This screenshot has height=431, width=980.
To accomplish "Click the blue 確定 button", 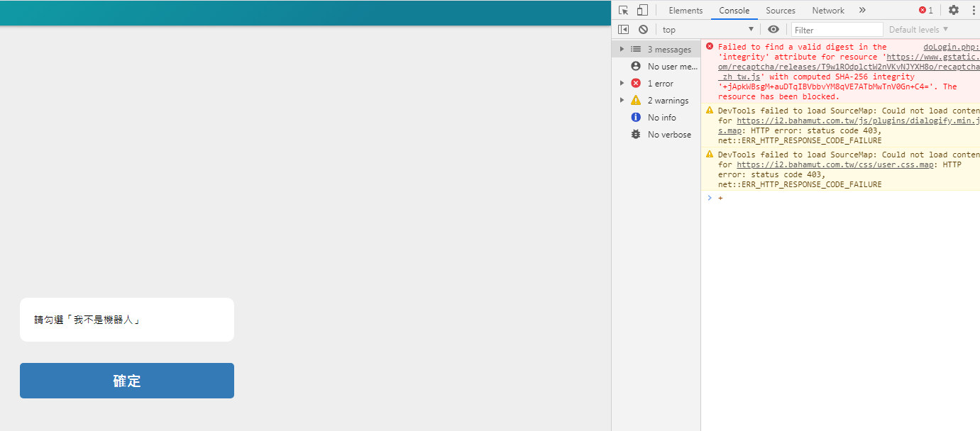I will point(127,381).
